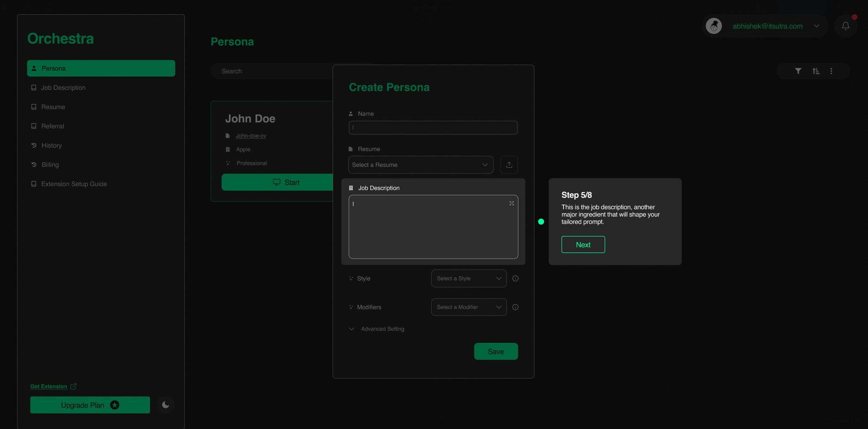868x429 pixels.
Task: Click the Billing icon in sidebar
Action: (x=33, y=165)
